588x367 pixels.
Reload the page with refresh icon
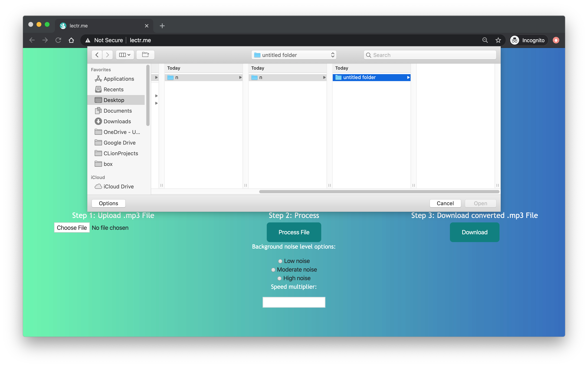[58, 40]
